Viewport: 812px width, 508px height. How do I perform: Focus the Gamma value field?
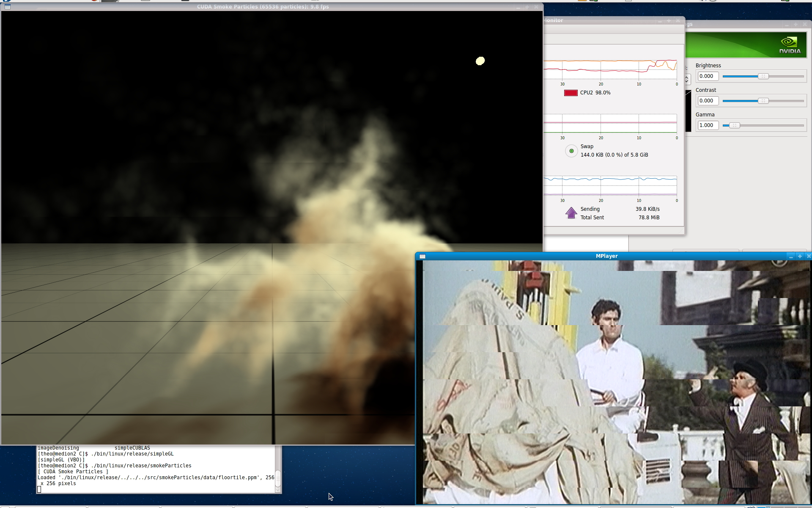tap(708, 125)
